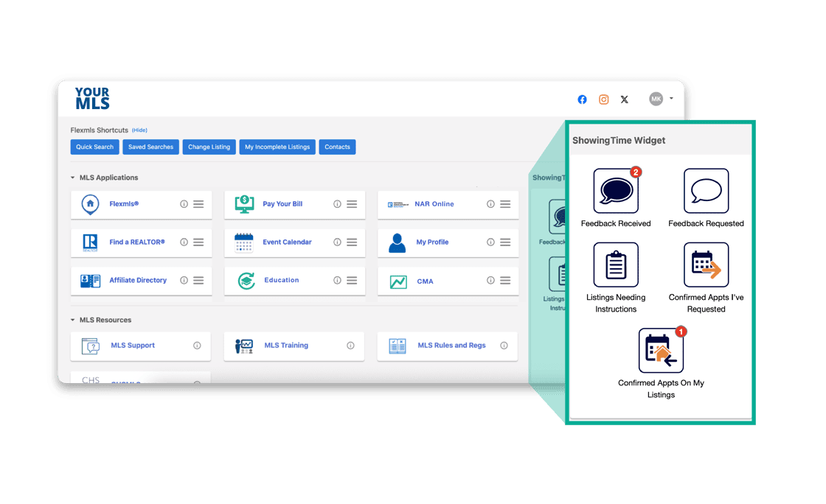Click the X social media icon

tap(625, 99)
